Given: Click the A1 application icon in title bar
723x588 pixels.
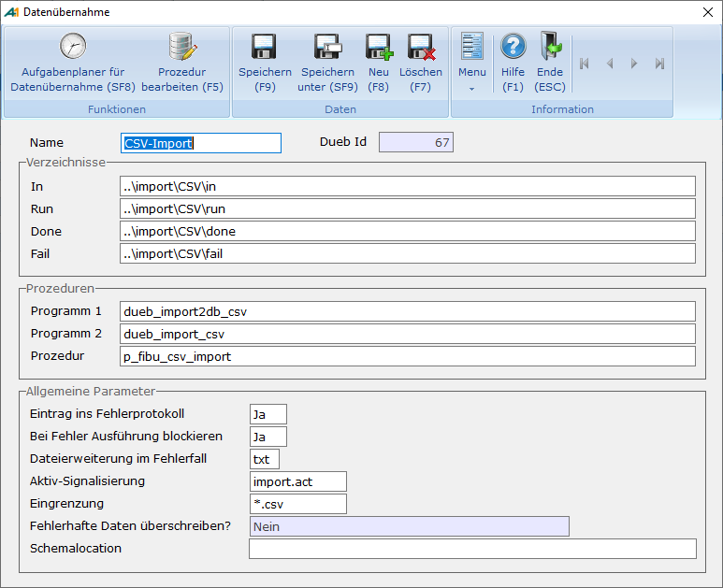Looking at the screenshot, I should click(11, 12).
